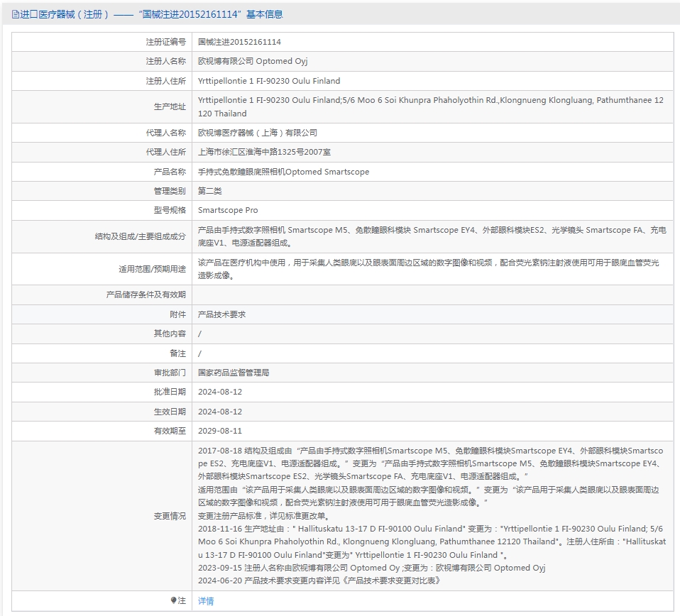Click the '批准日期' row label
Viewport: 680px width, 616px height.
click(x=170, y=392)
